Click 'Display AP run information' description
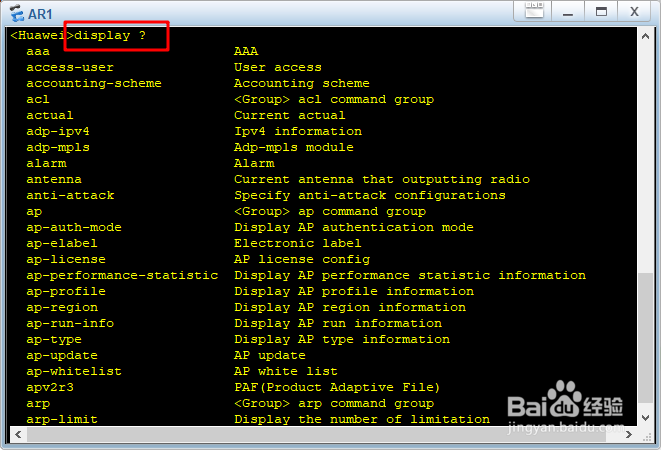The height and width of the screenshot is (450, 661). point(338,324)
